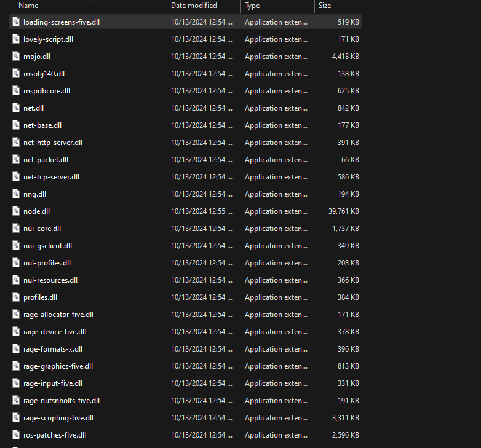The height and width of the screenshot is (448, 481).
Task: Select the file name rage-nutsnbolts-five.dll
Action: [x=62, y=401]
